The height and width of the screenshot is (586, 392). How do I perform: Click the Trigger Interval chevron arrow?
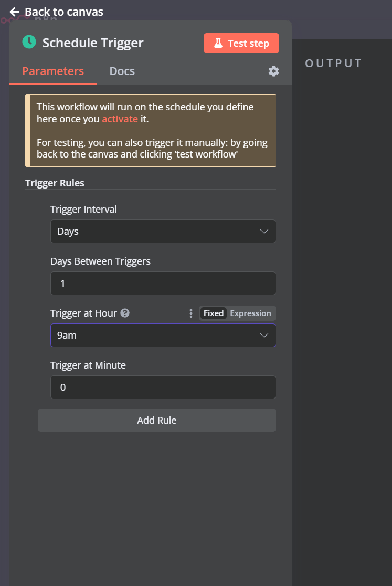coord(264,232)
